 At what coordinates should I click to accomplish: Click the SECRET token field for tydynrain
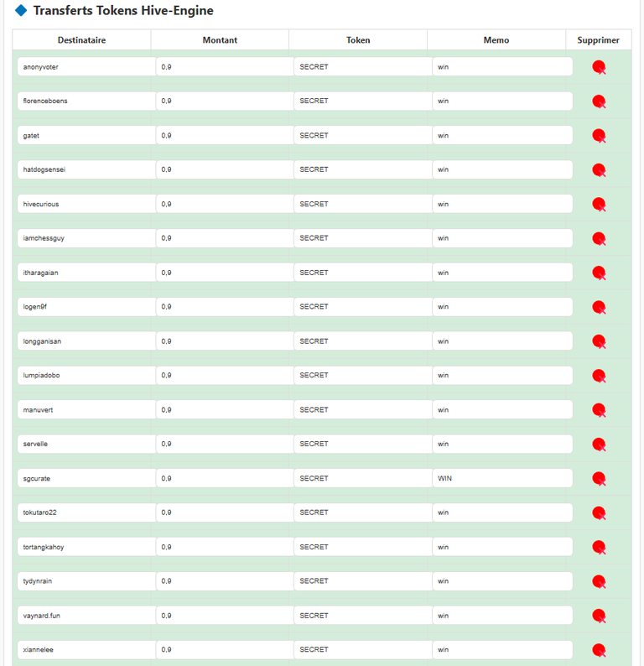363,581
